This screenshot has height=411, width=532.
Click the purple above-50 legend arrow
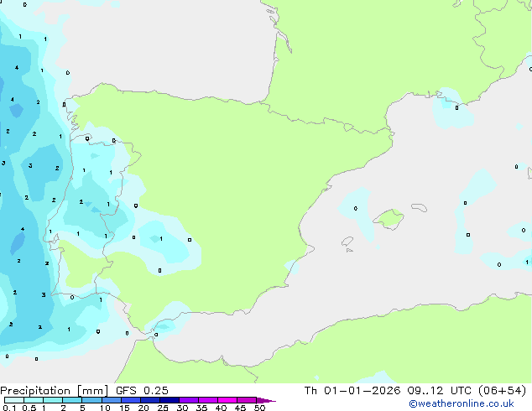[266, 400]
